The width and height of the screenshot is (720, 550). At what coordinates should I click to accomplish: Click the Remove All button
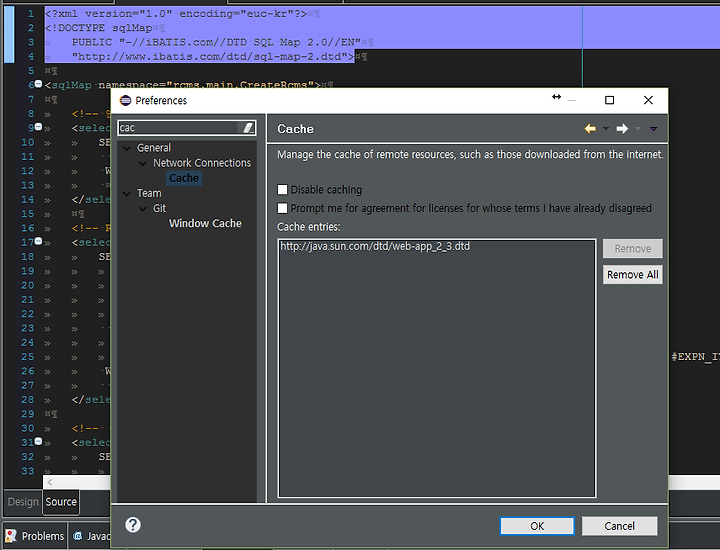coord(633,275)
